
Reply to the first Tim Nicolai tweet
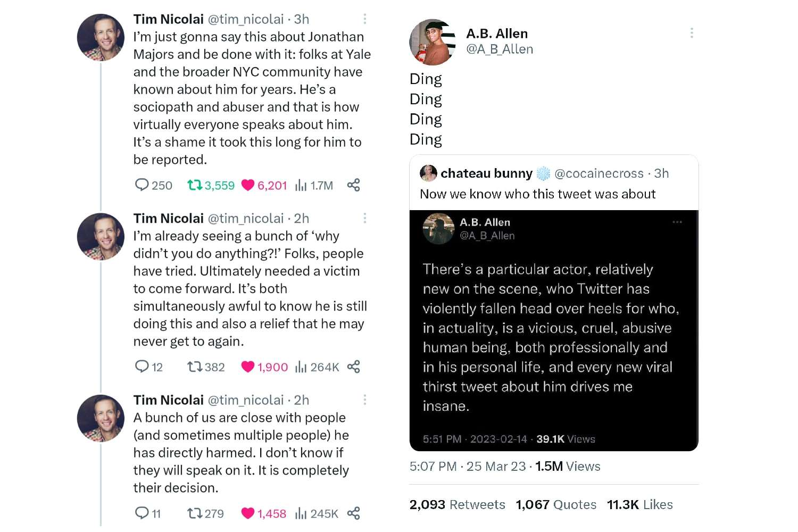point(142,185)
